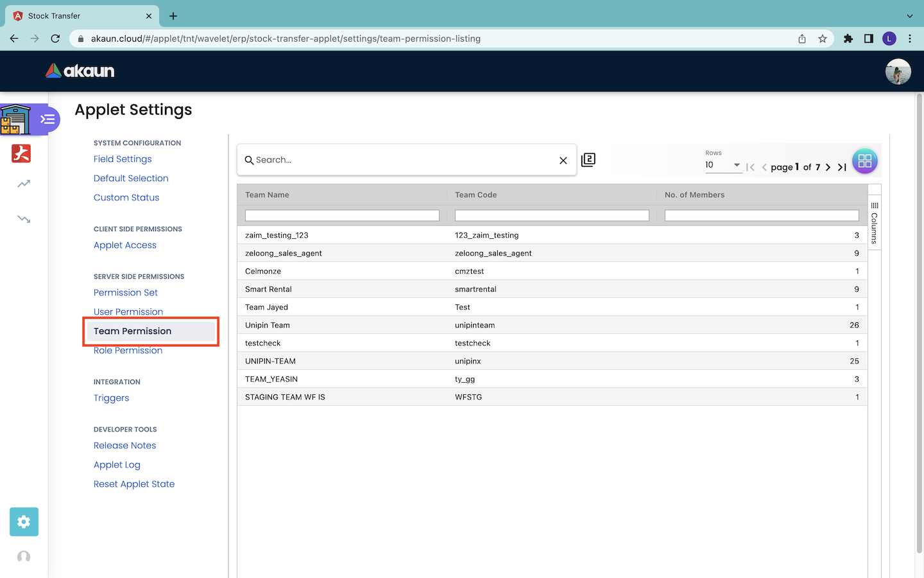
Task: Select Permission Set in the settings menu
Action: [x=126, y=293]
